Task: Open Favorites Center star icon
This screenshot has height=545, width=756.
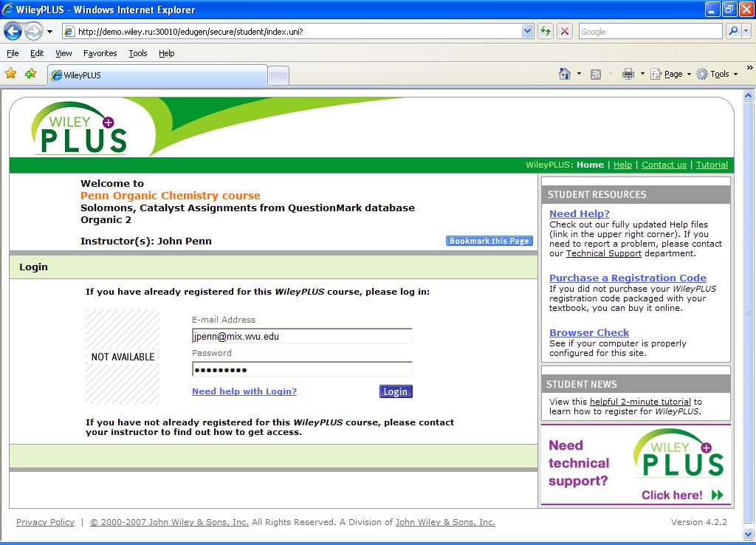Action: click(x=10, y=73)
